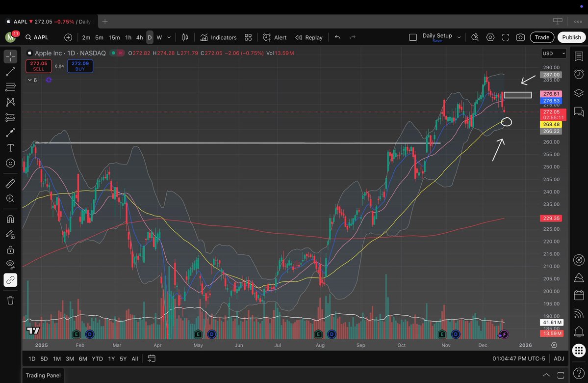Screen dimensions: 588x383
Task: Expand the Daily Setup layout dropdown
Action: tap(459, 37)
